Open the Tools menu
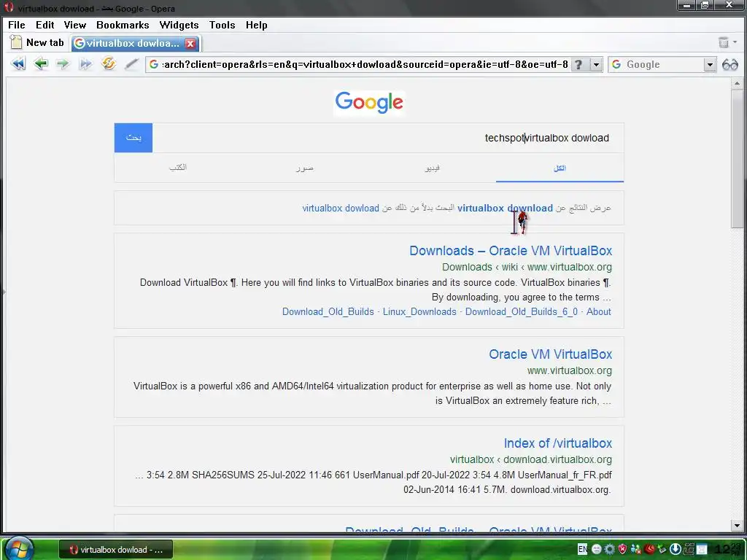Screen dimensions: 747x560 (x=222, y=25)
